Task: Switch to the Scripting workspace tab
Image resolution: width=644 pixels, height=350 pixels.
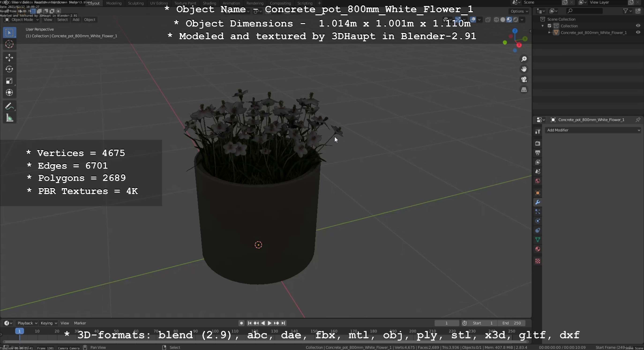Action: (305, 3)
